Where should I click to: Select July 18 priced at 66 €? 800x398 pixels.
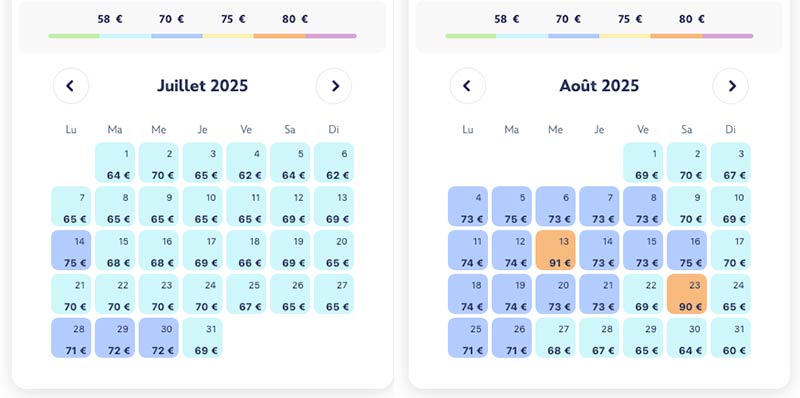(246, 250)
